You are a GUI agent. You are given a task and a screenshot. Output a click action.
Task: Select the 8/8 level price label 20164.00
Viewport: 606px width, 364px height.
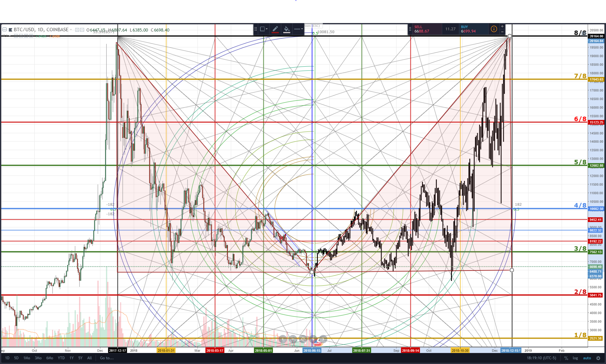(x=596, y=36)
